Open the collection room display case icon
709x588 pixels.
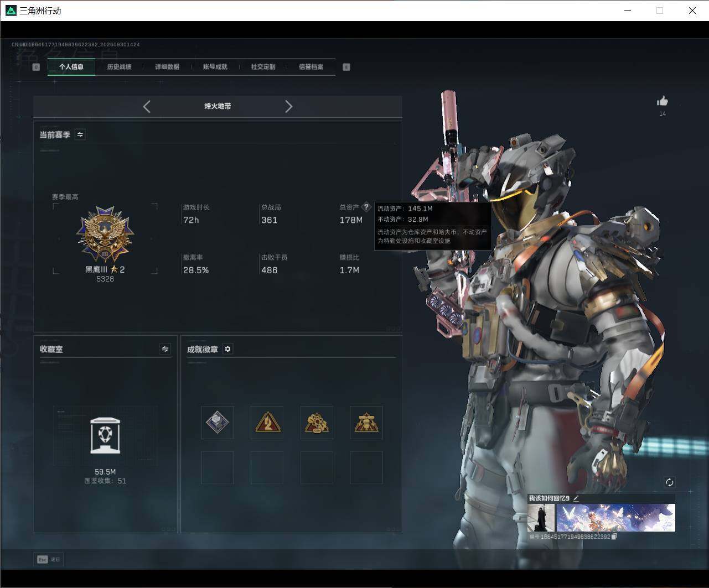tap(105, 436)
